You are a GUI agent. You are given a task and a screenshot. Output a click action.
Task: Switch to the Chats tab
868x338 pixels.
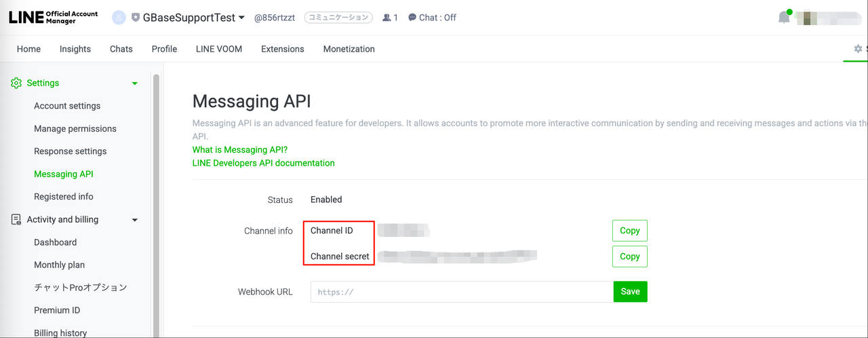click(121, 49)
